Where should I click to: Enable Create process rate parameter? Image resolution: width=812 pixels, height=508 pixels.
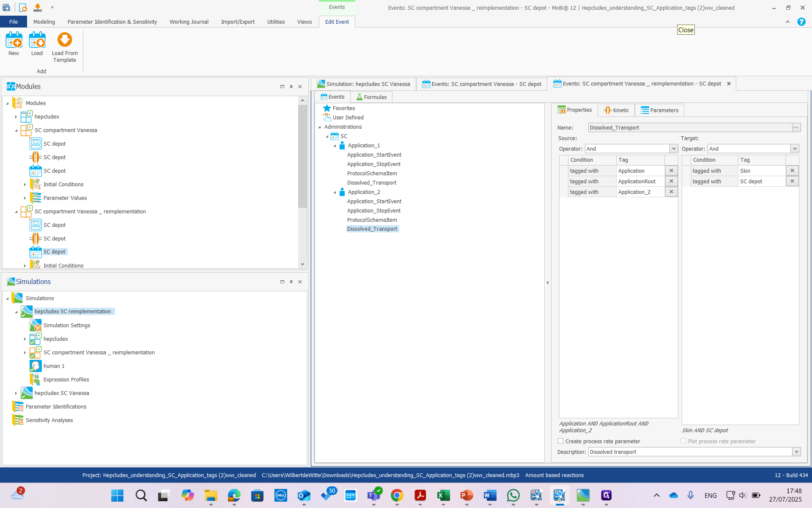(561, 441)
